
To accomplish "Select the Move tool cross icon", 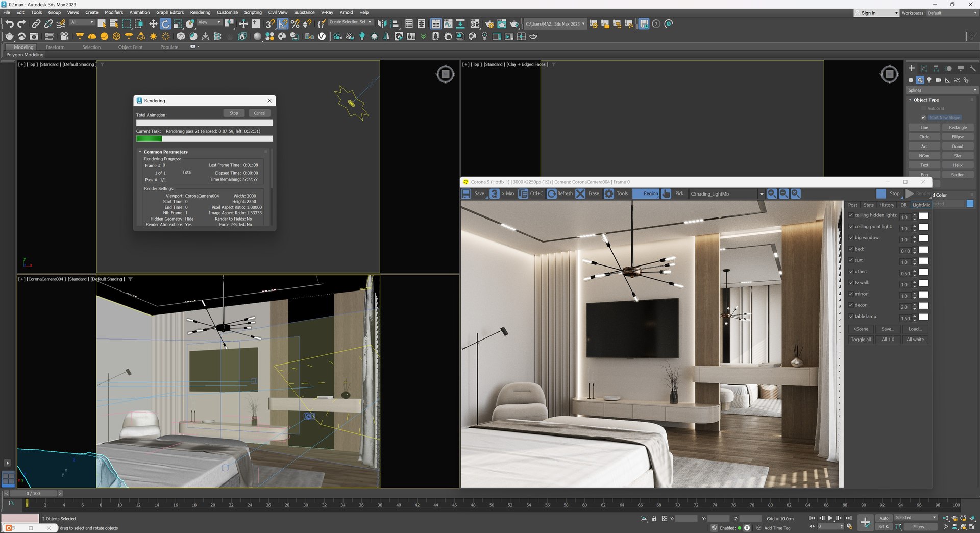I will [x=153, y=23].
